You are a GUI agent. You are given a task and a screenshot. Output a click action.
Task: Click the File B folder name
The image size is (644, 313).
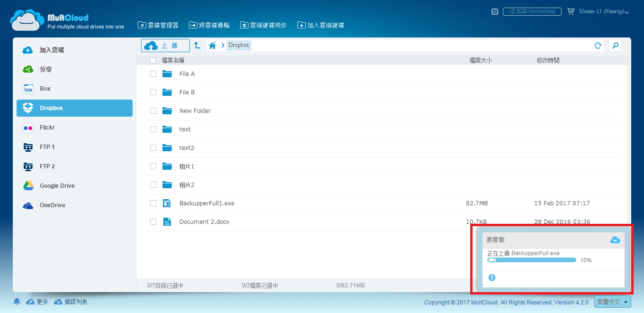187,92
